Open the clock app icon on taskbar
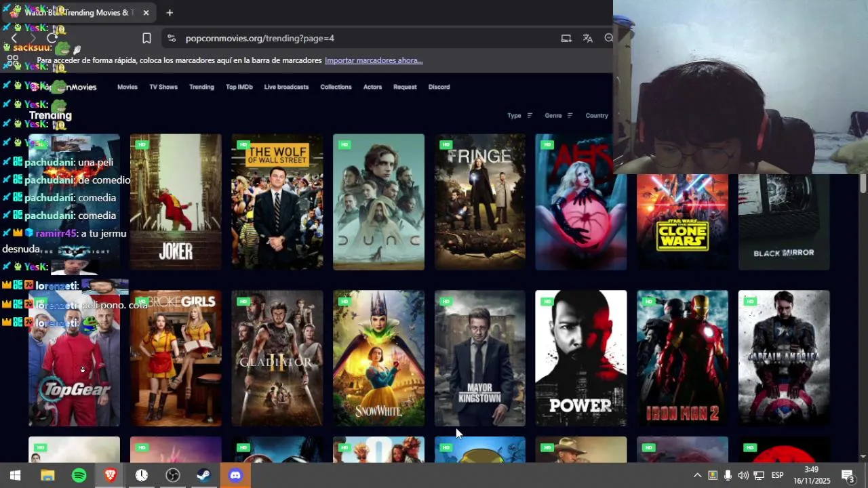The width and height of the screenshot is (868, 488). tap(141, 475)
